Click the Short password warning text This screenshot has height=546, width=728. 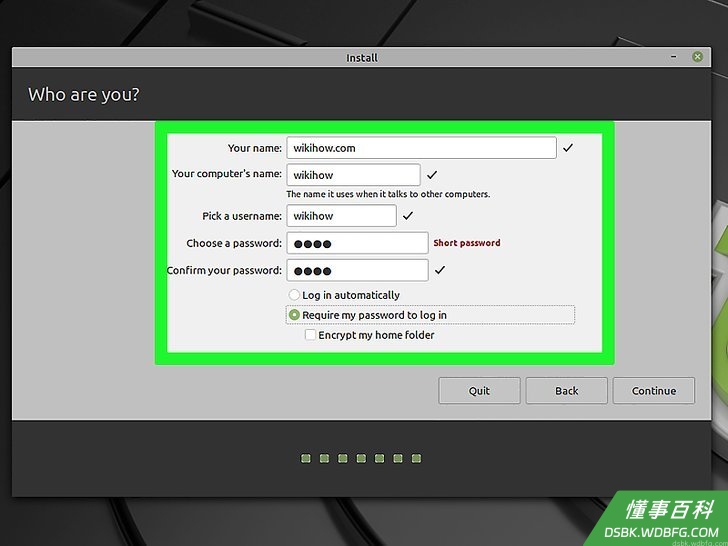(x=467, y=243)
